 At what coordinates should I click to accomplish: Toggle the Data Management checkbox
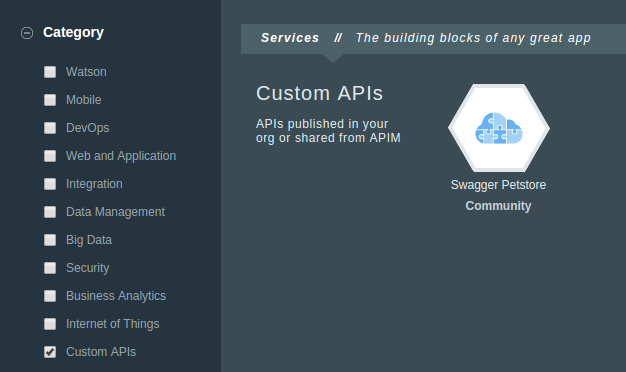click(50, 212)
